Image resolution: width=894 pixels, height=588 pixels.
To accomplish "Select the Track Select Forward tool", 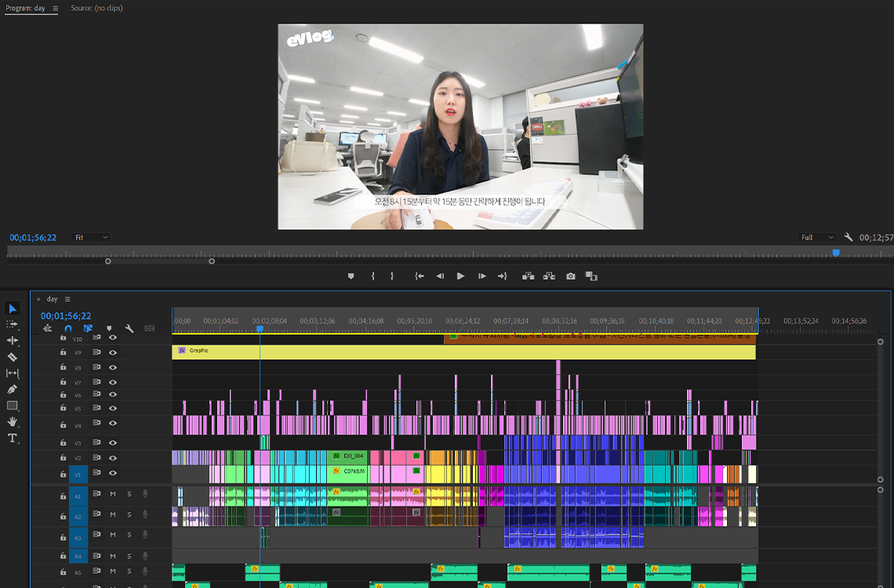I will pyautogui.click(x=13, y=324).
